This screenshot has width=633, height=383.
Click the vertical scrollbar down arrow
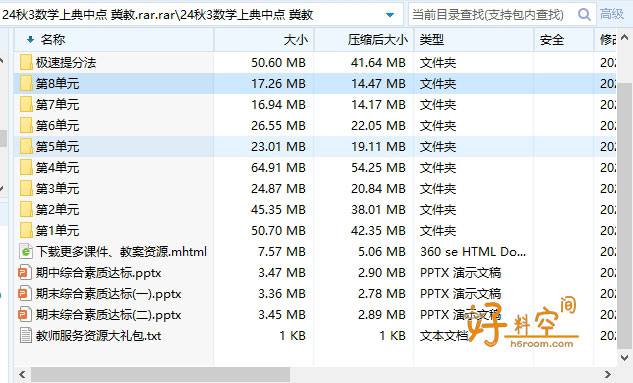(624, 358)
